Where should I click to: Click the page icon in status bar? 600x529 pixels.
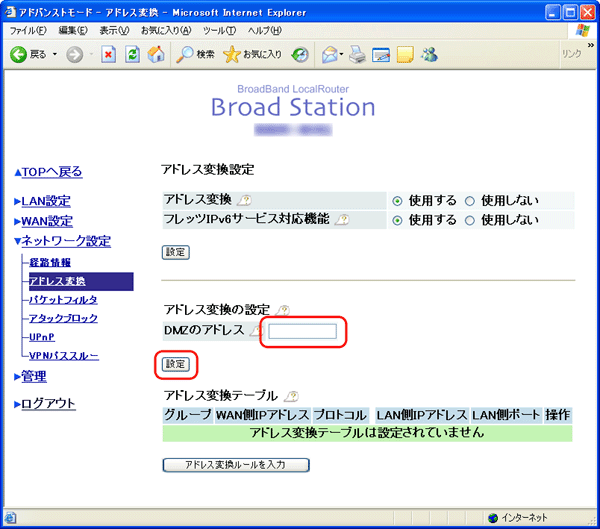pos(10,518)
